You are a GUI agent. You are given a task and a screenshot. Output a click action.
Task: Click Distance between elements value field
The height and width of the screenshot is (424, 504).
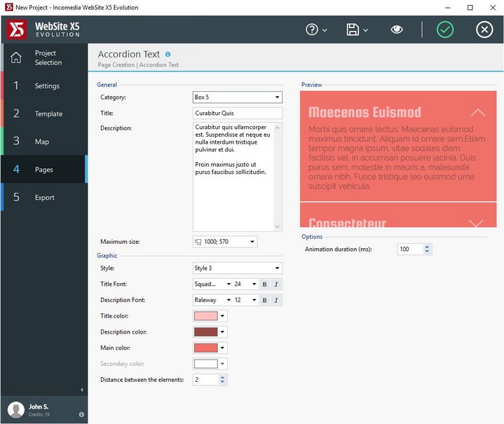205,380
